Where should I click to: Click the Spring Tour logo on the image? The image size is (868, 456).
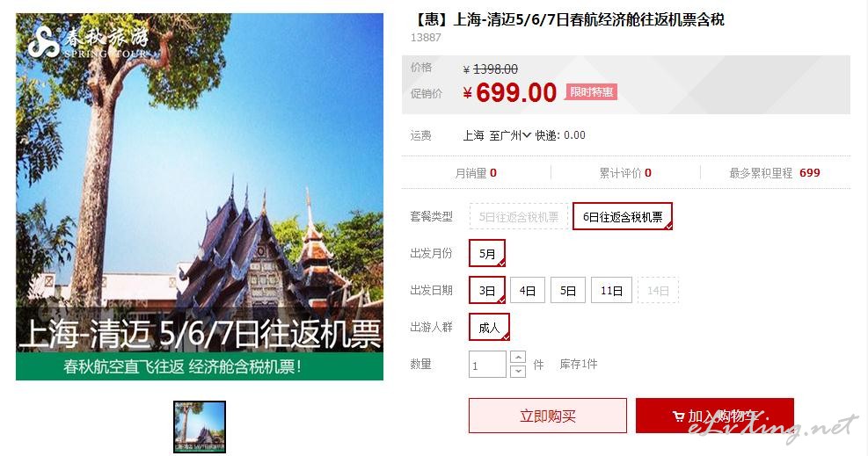click(x=89, y=41)
